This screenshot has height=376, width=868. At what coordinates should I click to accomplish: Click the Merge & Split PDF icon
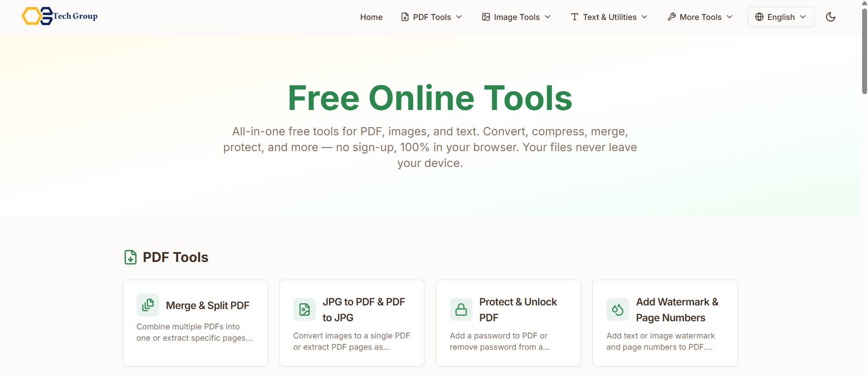point(148,305)
